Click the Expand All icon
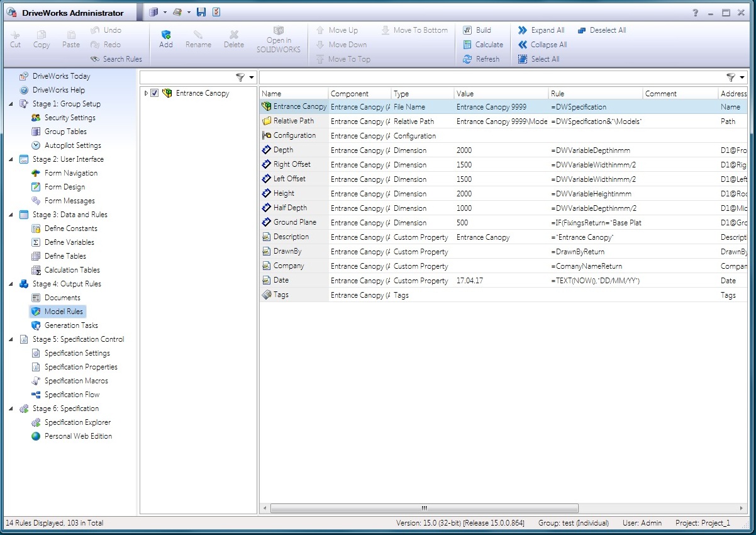Viewport: 756px width, 535px height. pyautogui.click(x=541, y=30)
